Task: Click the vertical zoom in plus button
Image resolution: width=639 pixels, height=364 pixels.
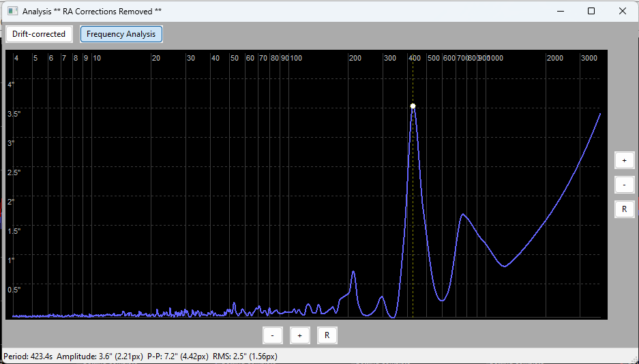Action: pyautogui.click(x=624, y=160)
